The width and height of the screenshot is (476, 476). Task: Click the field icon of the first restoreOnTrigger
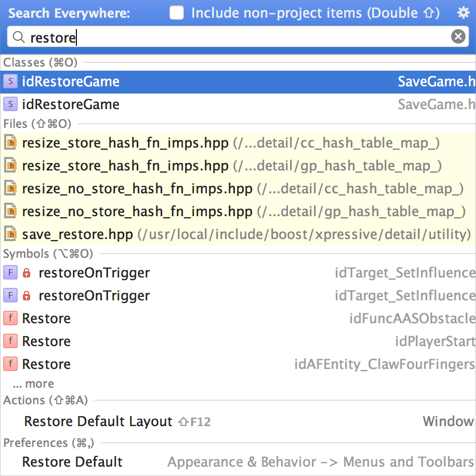click(10, 273)
